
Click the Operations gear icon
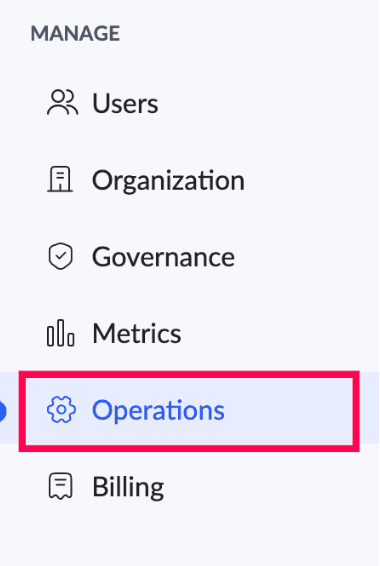click(61, 410)
